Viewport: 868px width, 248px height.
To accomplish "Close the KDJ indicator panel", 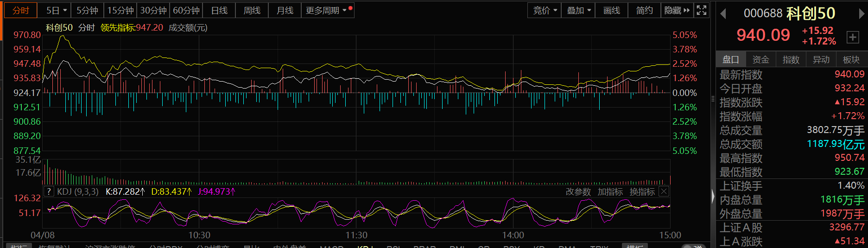I will pos(664,191).
